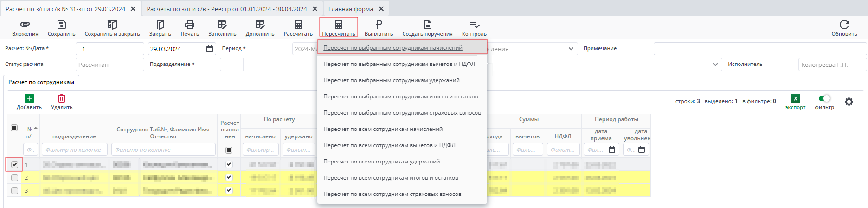Click the Примечание input field
This screenshot has width=868, height=208.
click(x=760, y=49)
